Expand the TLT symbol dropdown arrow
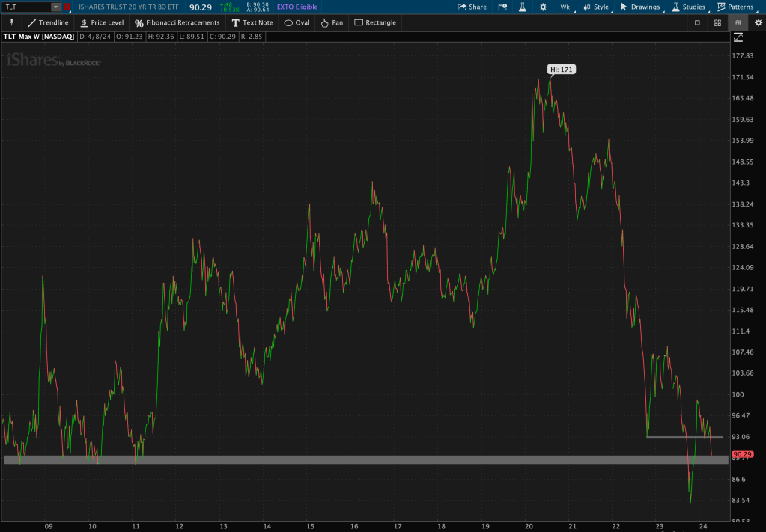The image size is (766, 532). (55, 7)
